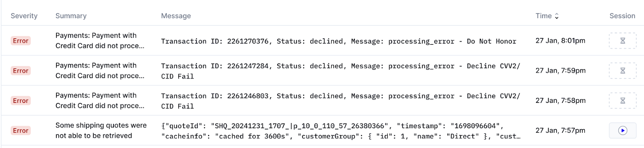644x148 pixels.
Task: Play session for shipping quotes error
Action: tap(622, 130)
